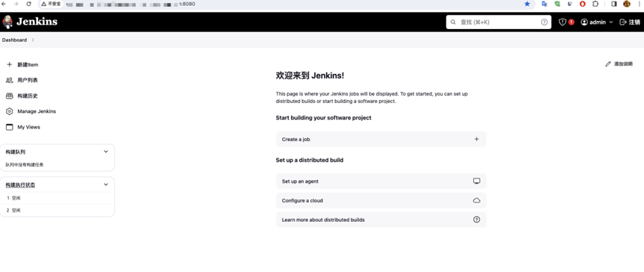Viewport: 644px width, 272px height.
Task: Open the red Opera-style extension icon
Action: 582,4
